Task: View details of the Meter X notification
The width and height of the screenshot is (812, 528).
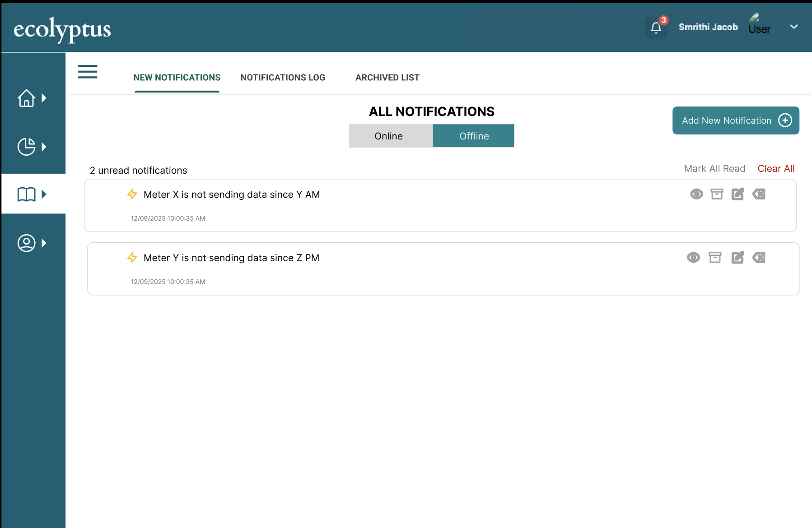Action: click(696, 194)
